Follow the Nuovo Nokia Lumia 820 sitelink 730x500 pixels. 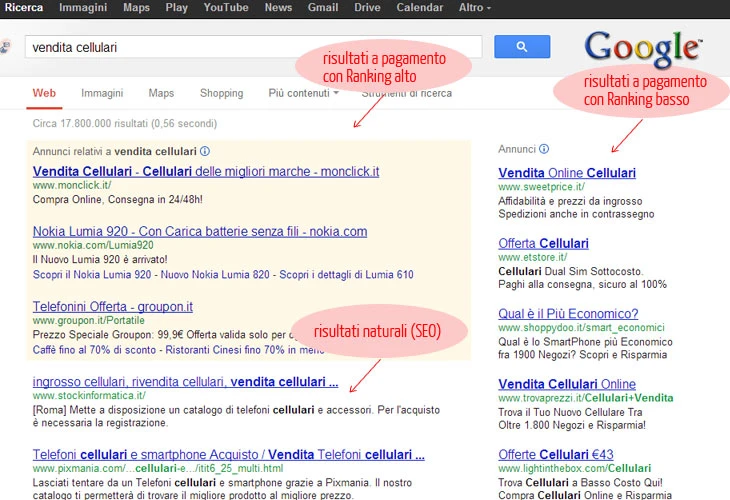pyautogui.click(x=215, y=275)
